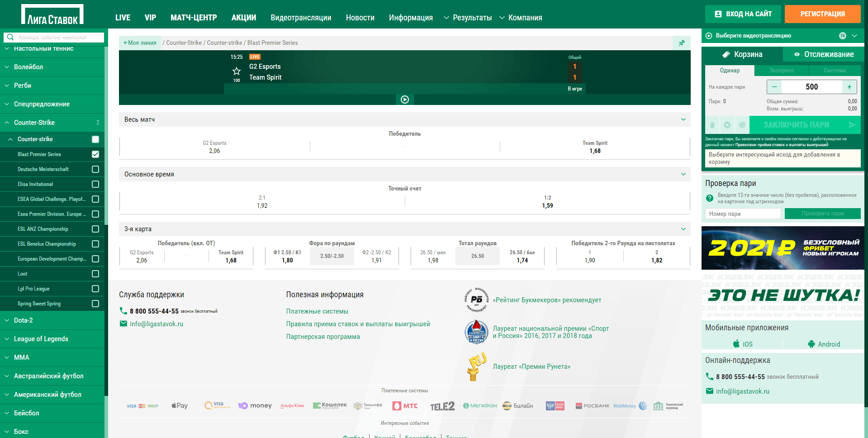Viewport: 868px width, 438px height.
Task: Check Loot tournament checkbox
Action: point(95,274)
